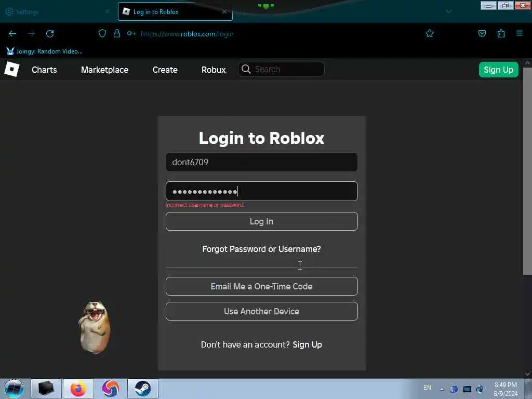Click the Incorrect username or password message
Image resolution: width=532 pixels, height=399 pixels.
(205, 205)
